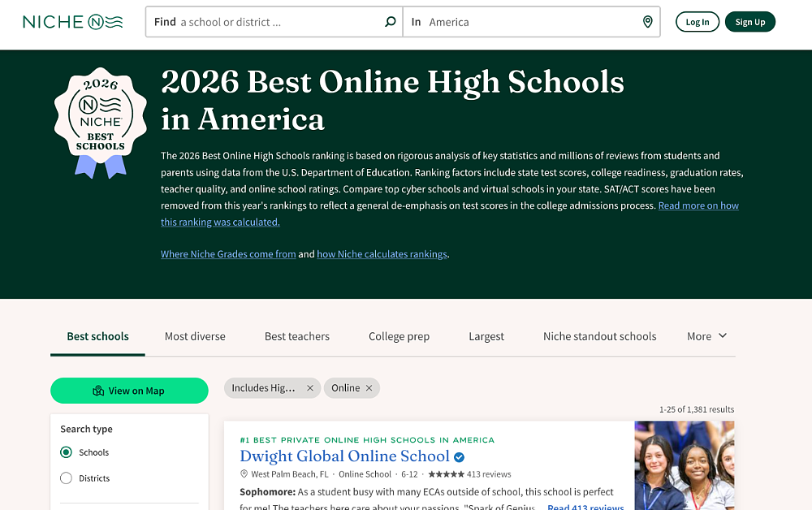Click the star rating for Dwight Global

[x=446, y=474]
